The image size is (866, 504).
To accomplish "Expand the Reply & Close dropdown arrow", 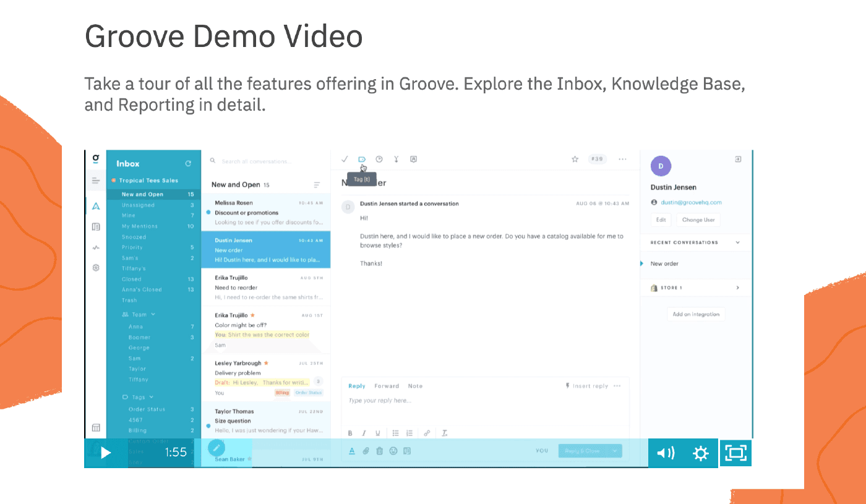I will [613, 451].
